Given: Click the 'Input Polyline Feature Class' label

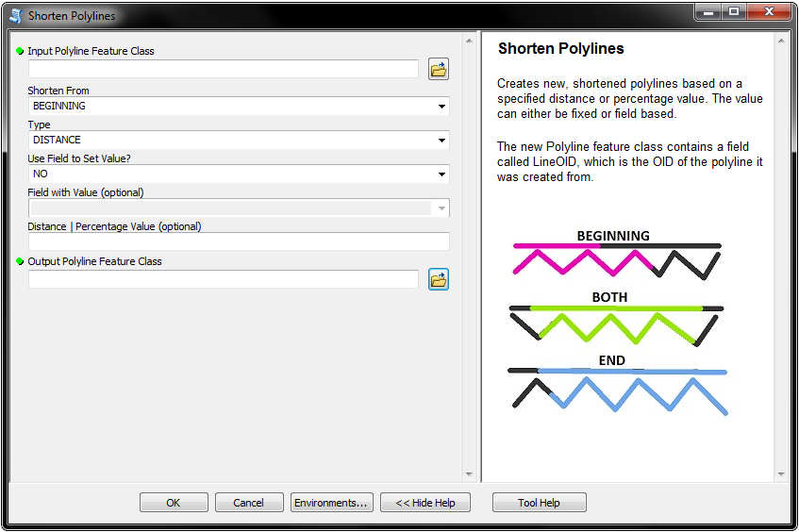Looking at the screenshot, I should coord(91,51).
